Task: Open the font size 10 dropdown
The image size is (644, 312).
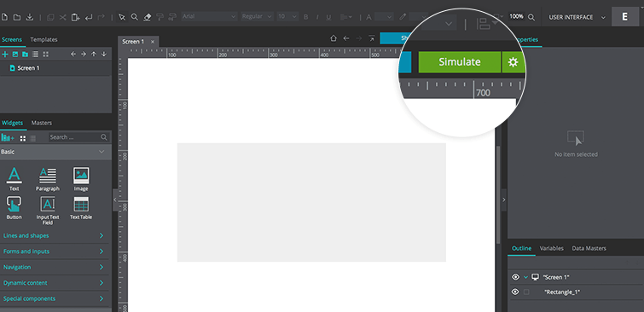Action: pos(287,17)
